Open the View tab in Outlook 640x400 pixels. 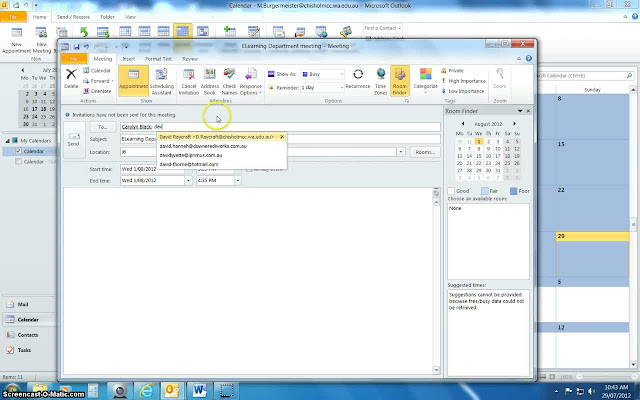tap(130, 17)
